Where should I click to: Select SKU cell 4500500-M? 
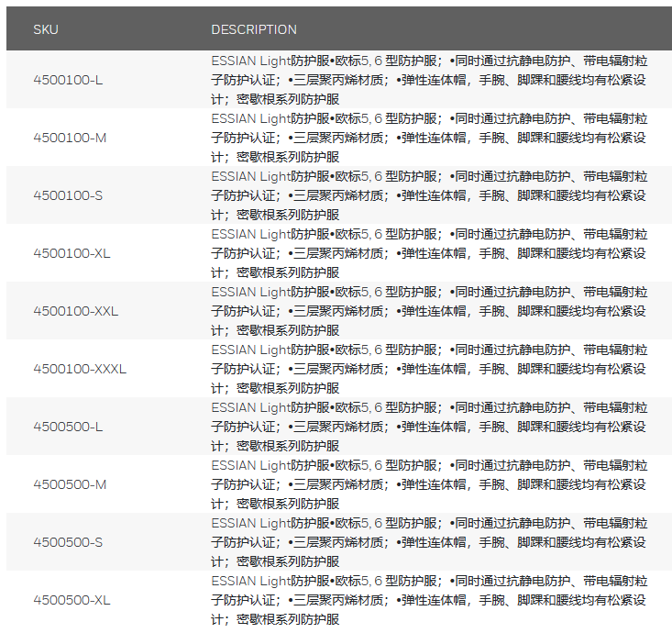70,484
